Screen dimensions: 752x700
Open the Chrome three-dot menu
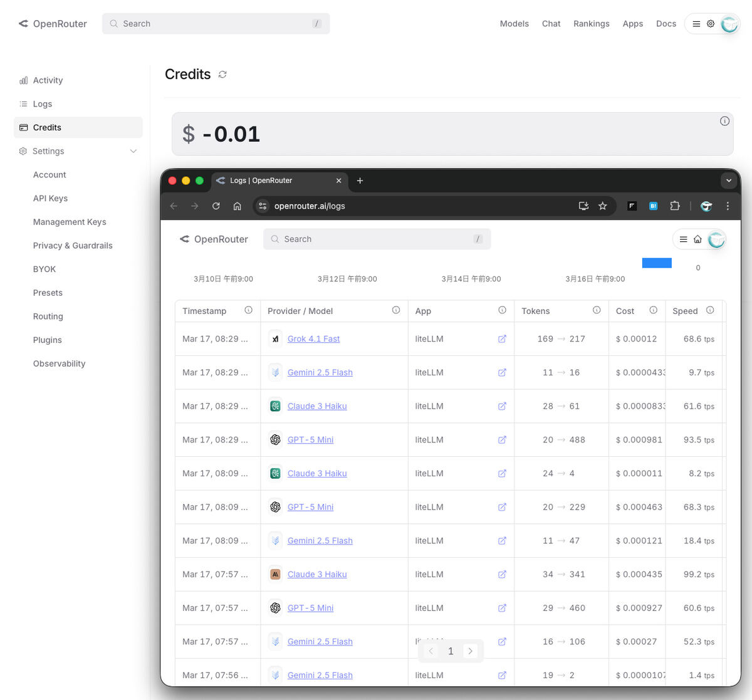coord(728,206)
